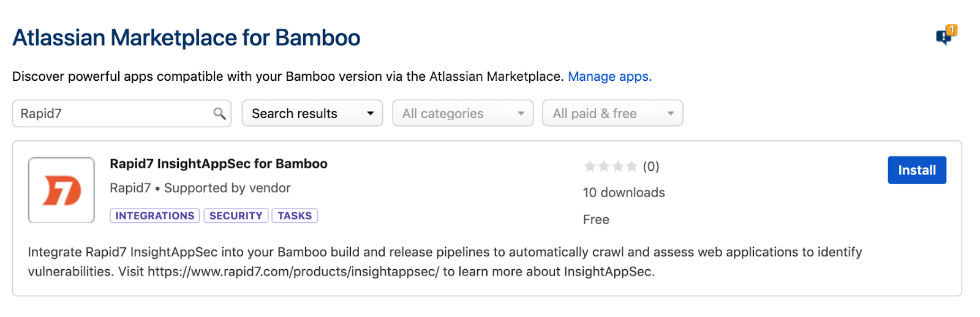The width and height of the screenshot is (980, 317).
Task: Click the Atlassian Marketplace for Bamboo heading
Action: [x=186, y=38]
